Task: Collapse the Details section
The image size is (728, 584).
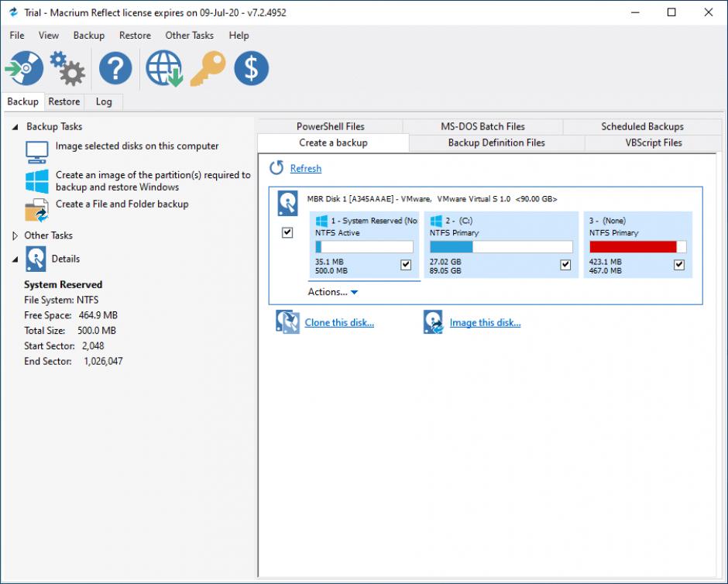Action: [x=15, y=259]
